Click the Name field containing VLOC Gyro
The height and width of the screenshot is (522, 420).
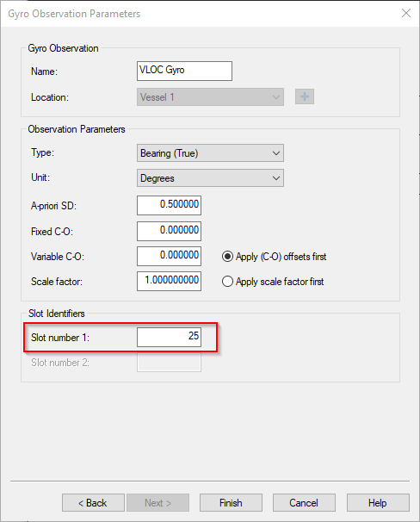coord(184,71)
